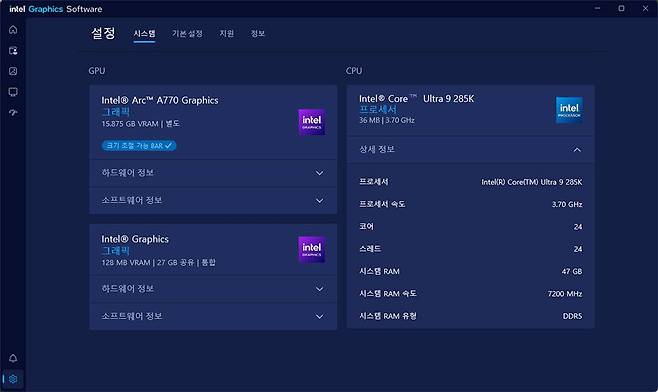Open the Home icon in sidebar
The image size is (658, 392).
point(13,30)
